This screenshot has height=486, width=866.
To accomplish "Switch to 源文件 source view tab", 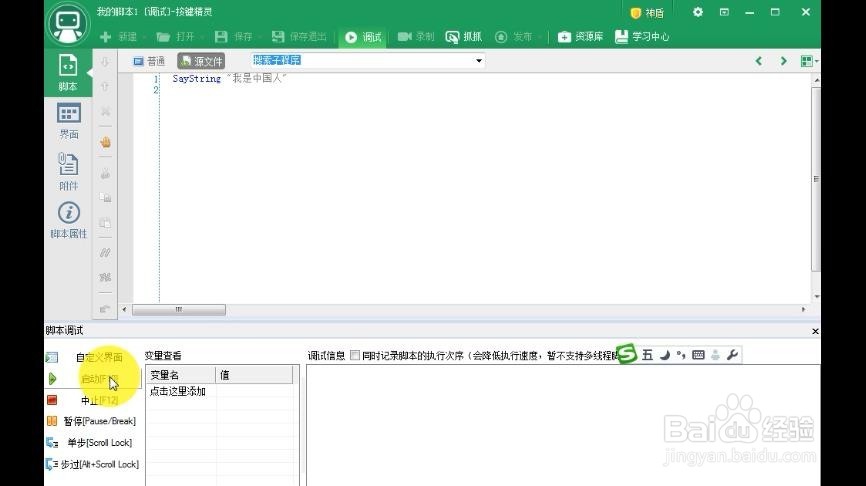I will click(x=201, y=61).
